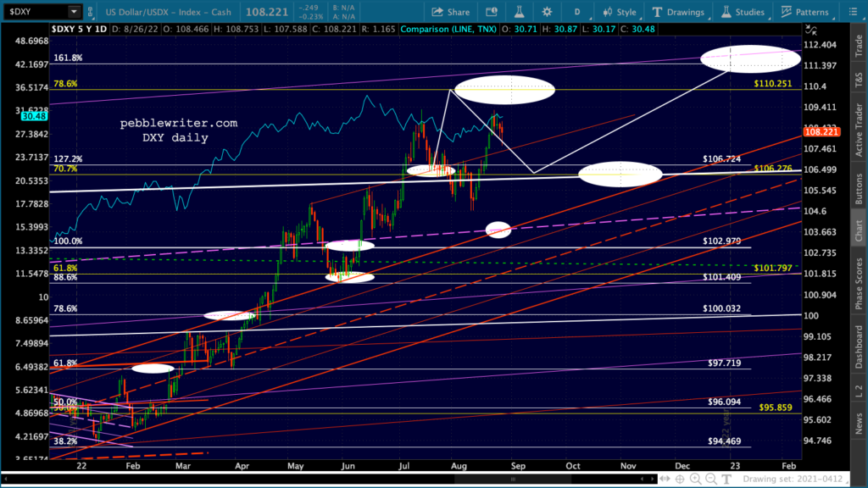Open the News sidebar tab

(859, 424)
